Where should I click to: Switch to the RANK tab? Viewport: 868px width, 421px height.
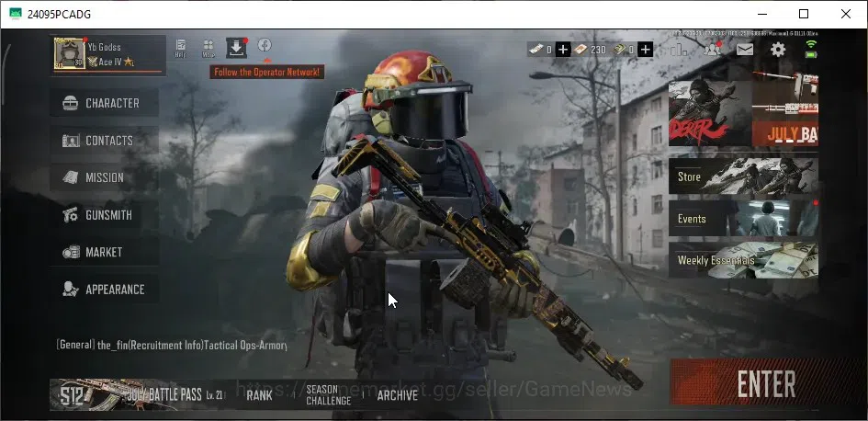pyautogui.click(x=259, y=395)
